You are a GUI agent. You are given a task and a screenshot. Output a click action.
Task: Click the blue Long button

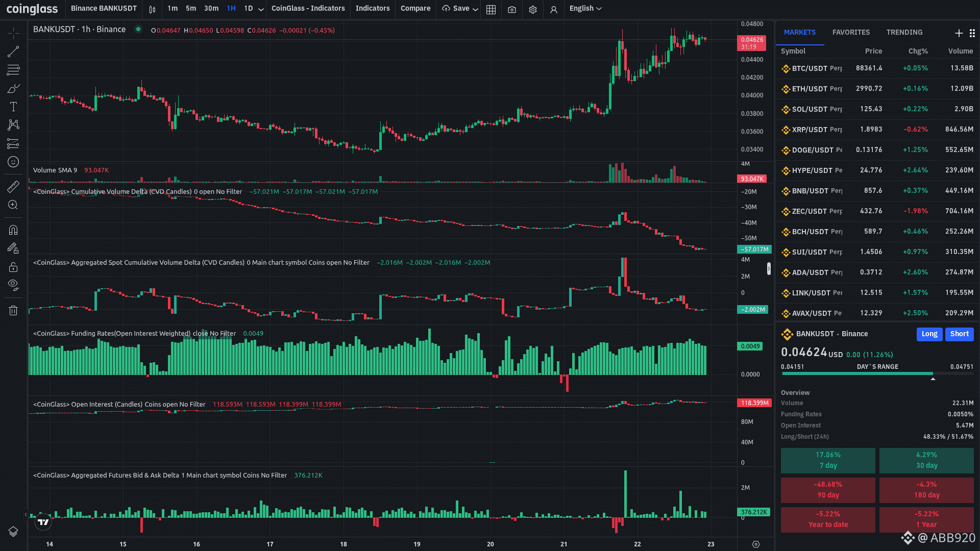pyautogui.click(x=929, y=334)
